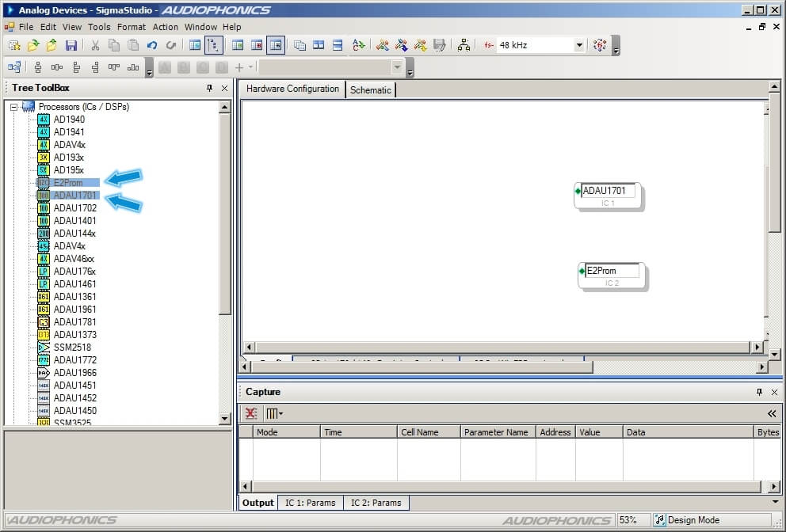
Task: Collapse the Capture pane with double chevron
Action: pyautogui.click(x=772, y=413)
